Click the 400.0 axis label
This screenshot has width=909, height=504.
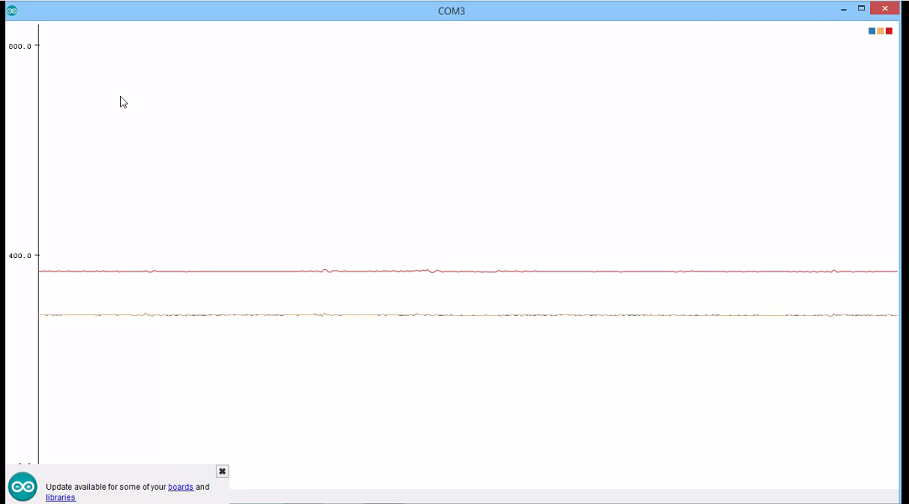[20, 255]
